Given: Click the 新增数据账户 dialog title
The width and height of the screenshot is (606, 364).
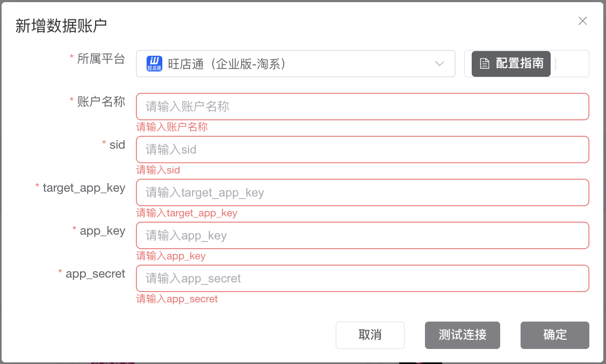Looking at the screenshot, I should tap(61, 26).
